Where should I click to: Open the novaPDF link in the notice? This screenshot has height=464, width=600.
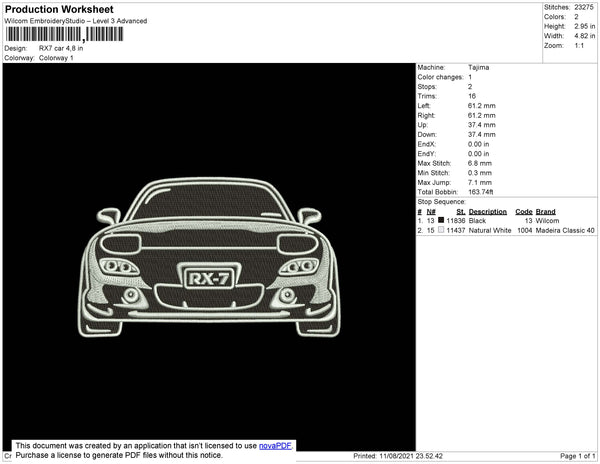[276, 446]
